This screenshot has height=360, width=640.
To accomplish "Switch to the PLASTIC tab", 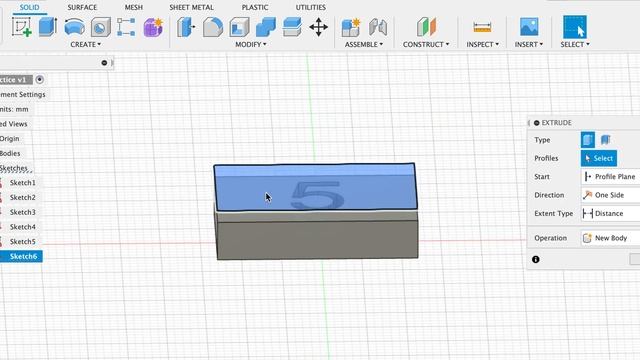I will tap(255, 7).
